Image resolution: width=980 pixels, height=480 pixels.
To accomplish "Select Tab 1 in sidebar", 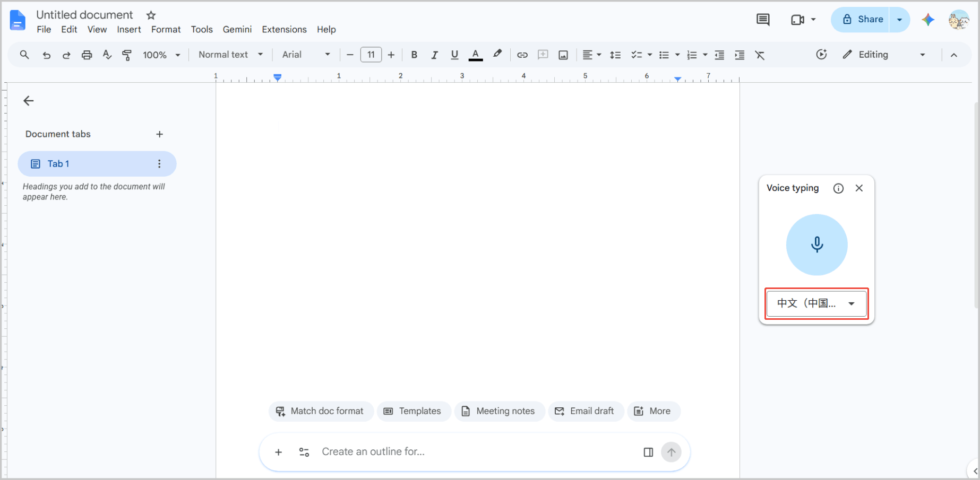I will [97, 164].
